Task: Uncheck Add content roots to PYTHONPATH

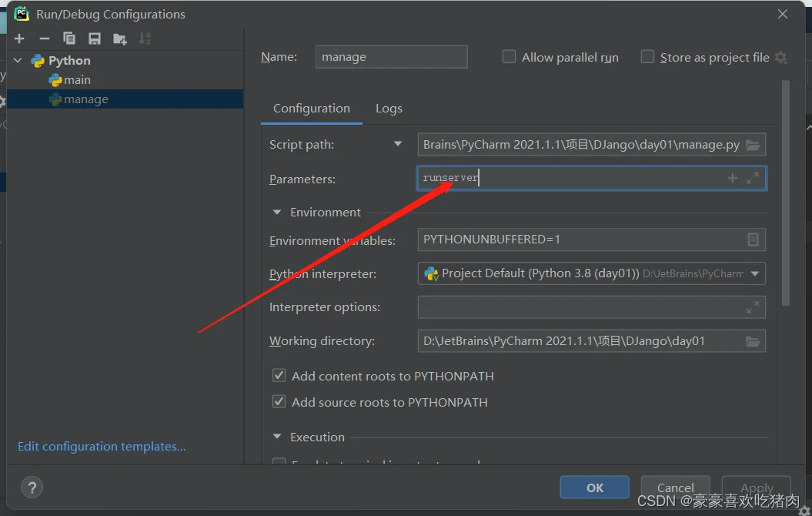Action: pyautogui.click(x=279, y=376)
